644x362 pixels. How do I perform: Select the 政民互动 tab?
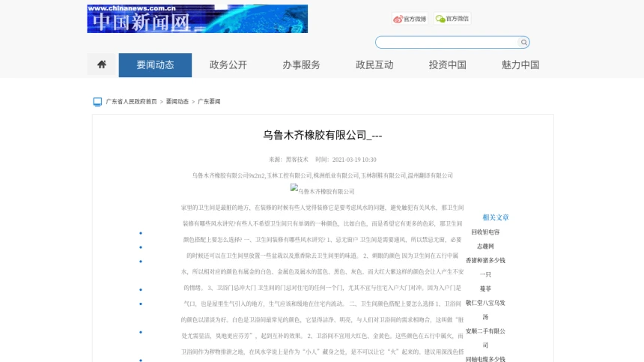(374, 65)
